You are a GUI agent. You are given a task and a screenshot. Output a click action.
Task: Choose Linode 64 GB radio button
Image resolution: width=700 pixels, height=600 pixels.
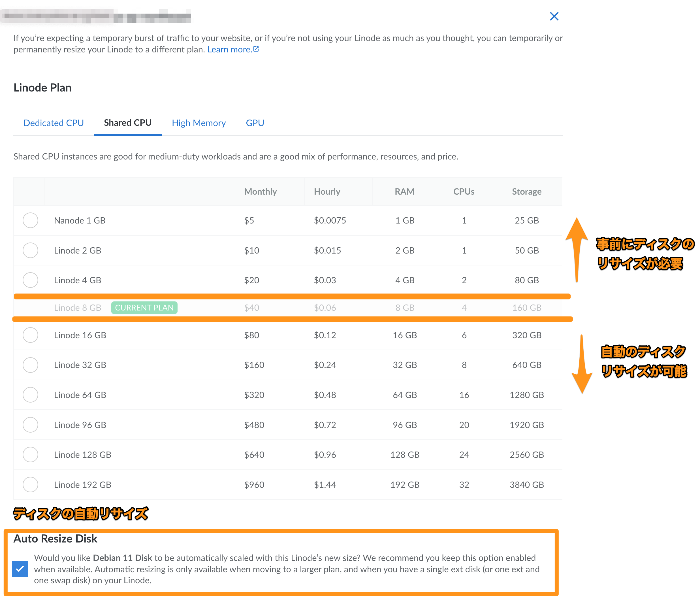click(x=30, y=395)
